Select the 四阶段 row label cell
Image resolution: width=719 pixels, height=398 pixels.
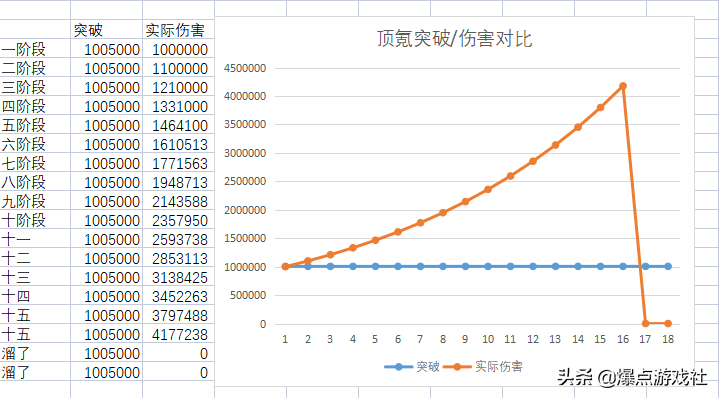click(35, 106)
